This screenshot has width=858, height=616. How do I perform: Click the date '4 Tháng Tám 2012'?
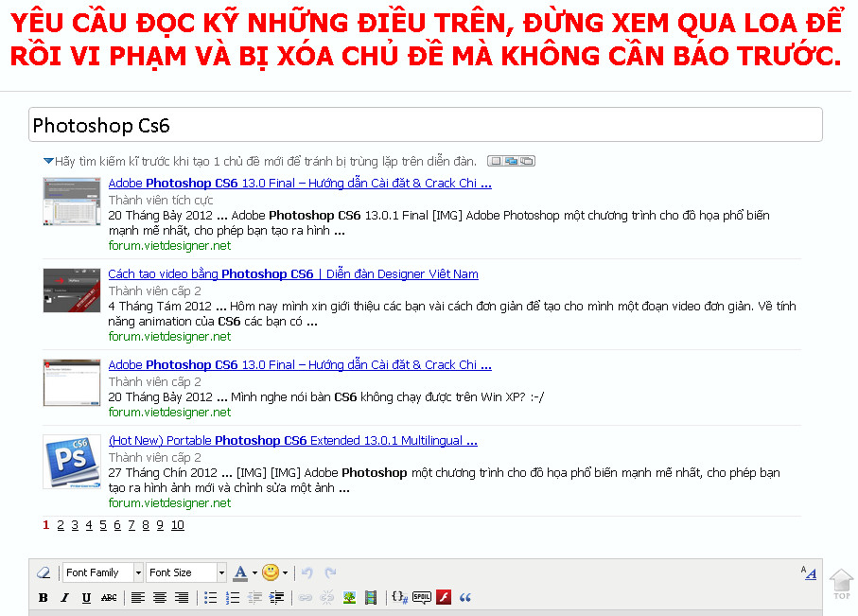point(160,306)
